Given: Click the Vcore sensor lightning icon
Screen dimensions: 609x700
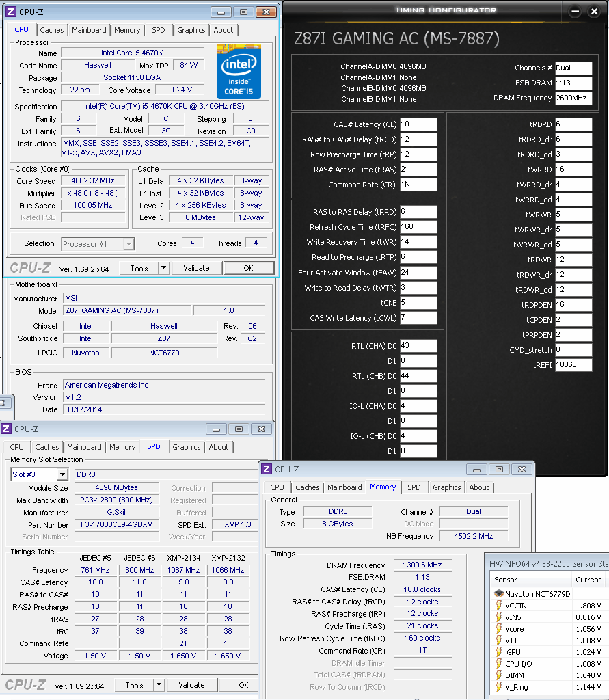Looking at the screenshot, I should [x=499, y=629].
